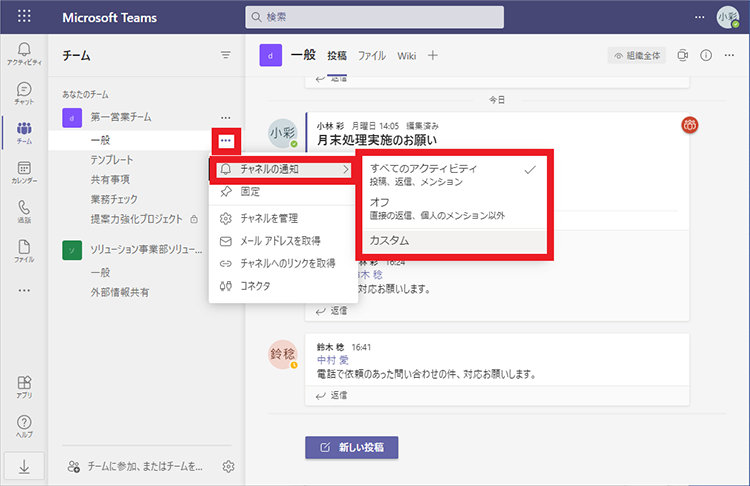This screenshot has height=486, width=750.
Task: Open settings and more ellipsis in title bar
Action: click(699, 17)
